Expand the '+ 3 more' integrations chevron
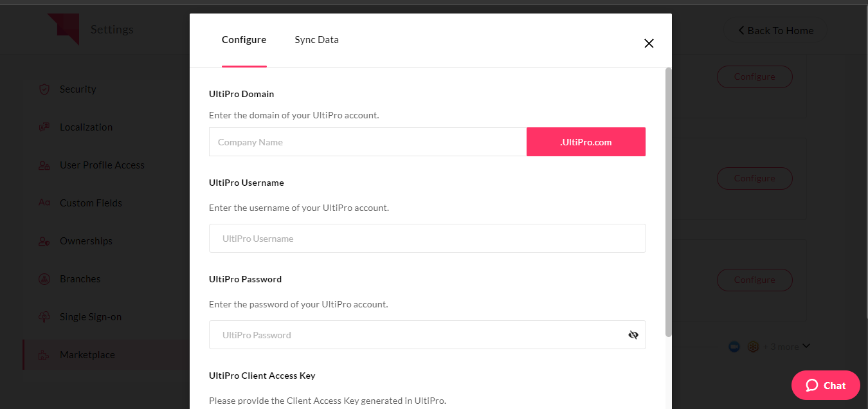The height and width of the screenshot is (409, 868). click(806, 346)
